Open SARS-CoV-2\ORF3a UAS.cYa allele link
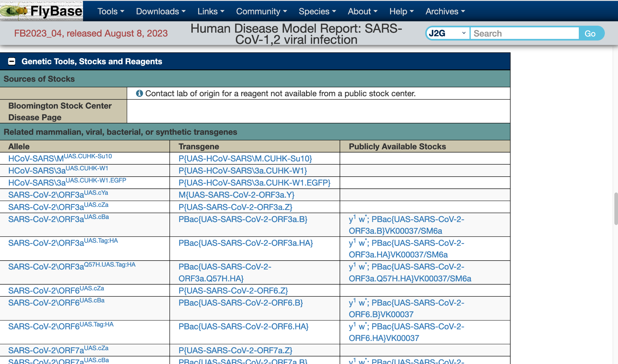Viewport: 618px width, 364px height. pyautogui.click(x=58, y=194)
